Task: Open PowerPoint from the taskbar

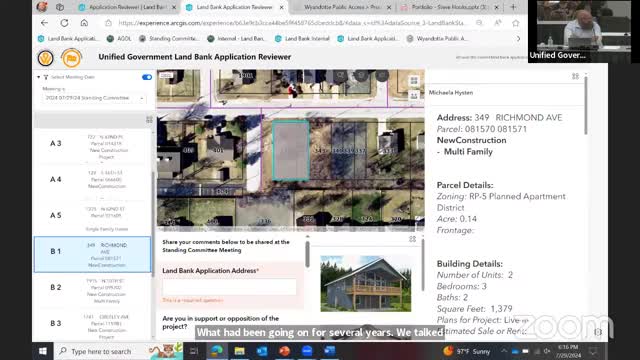Action: coord(284,351)
